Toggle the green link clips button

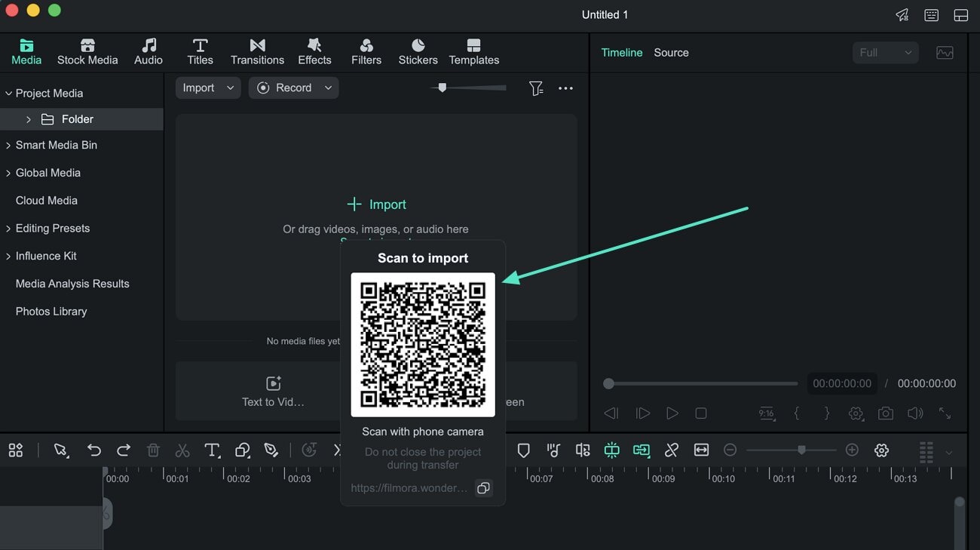[642, 450]
